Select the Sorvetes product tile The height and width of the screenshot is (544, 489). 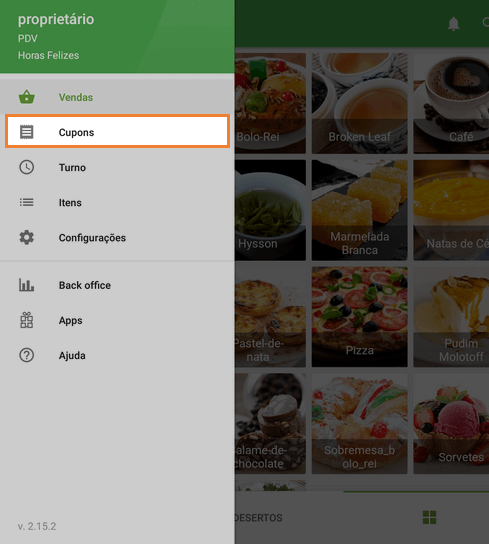coord(451,424)
